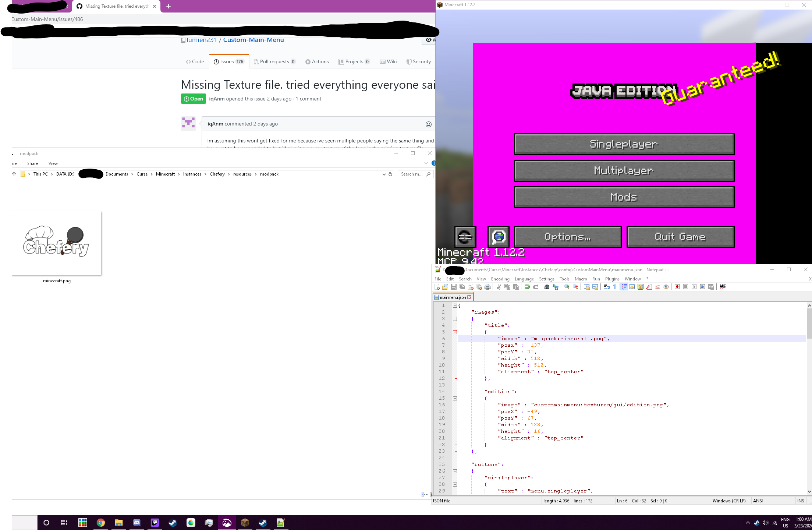Click the Save file icon in Notepad++
Screen dimensions: 812x530
point(454,287)
